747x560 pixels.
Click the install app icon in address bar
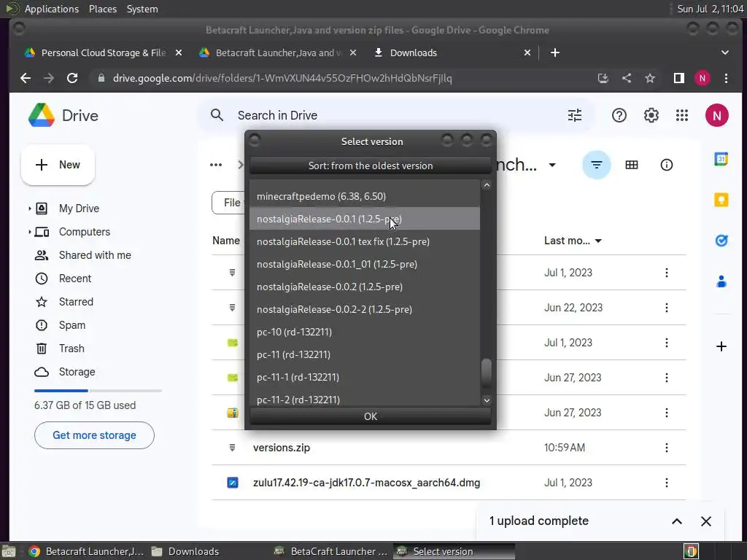[603, 78]
